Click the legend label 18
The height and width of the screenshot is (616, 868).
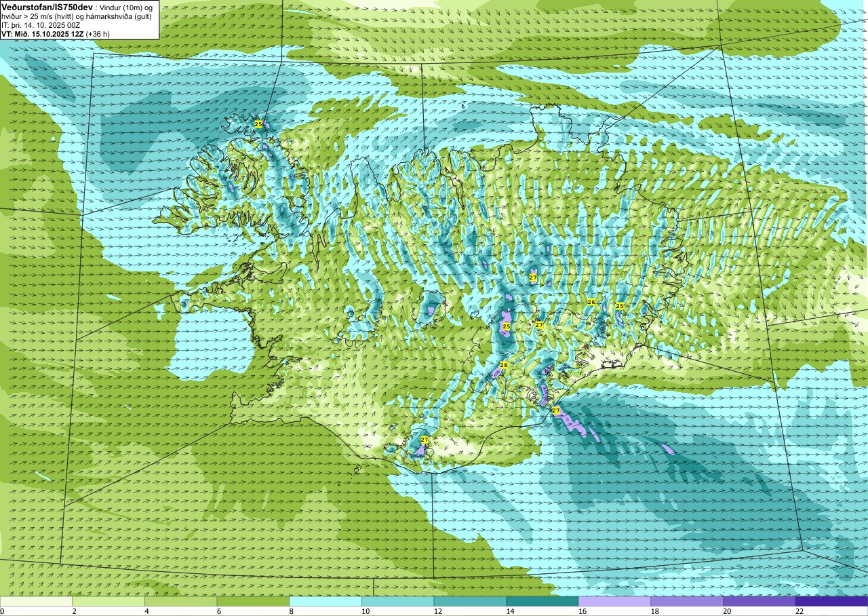pos(654,611)
